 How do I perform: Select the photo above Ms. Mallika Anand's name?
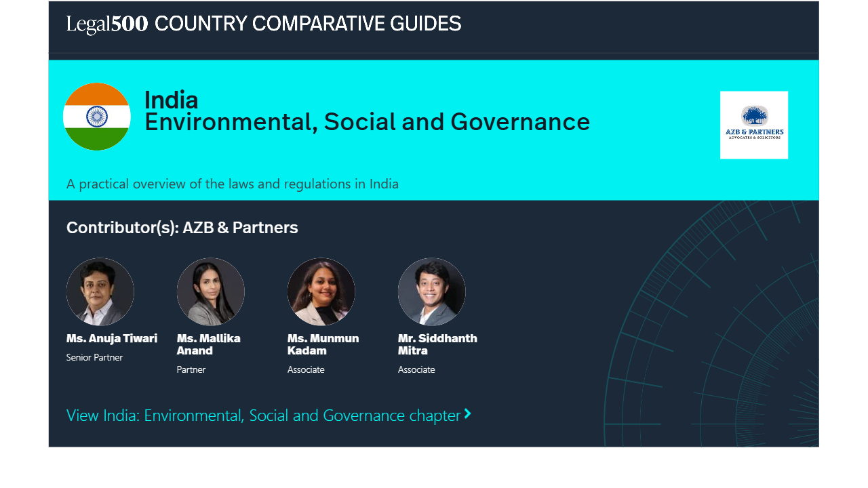pos(211,292)
